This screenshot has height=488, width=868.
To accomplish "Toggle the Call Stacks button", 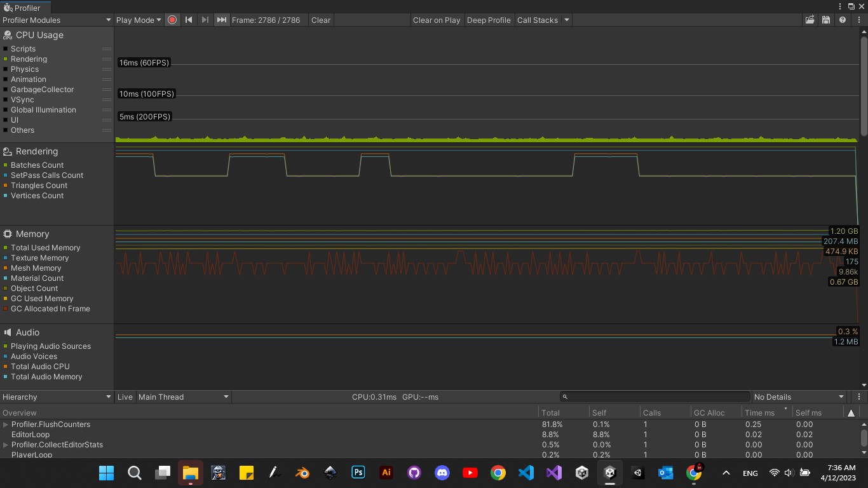I will tap(538, 20).
